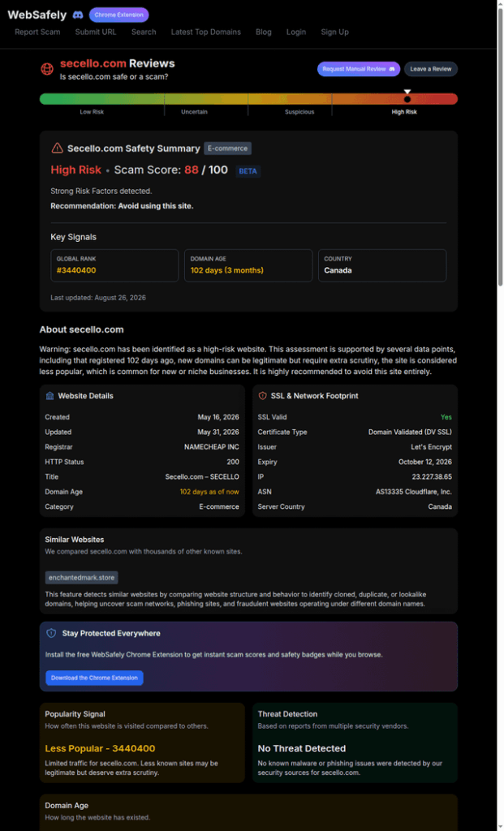Viewport: 504px width, 831px height.
Task: Click the Chrome Extension pill button
Action: coord(118,15)
